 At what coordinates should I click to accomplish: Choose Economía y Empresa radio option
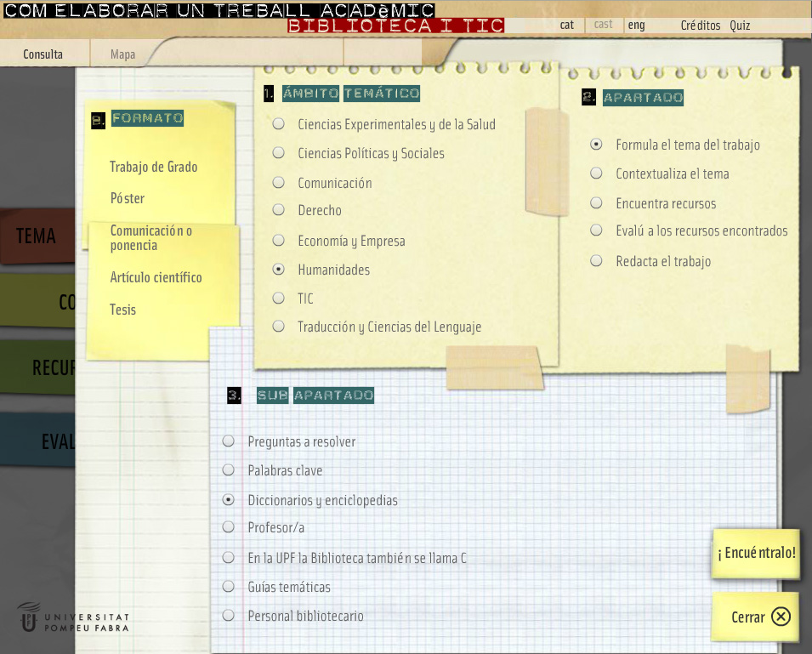tap(279, 241)
